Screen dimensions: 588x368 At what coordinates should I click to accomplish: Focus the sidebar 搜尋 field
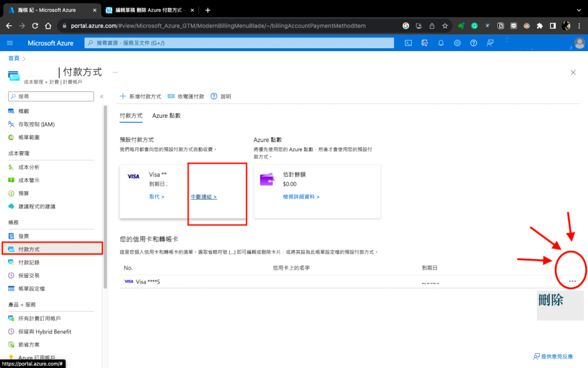(x=51, y=97)
